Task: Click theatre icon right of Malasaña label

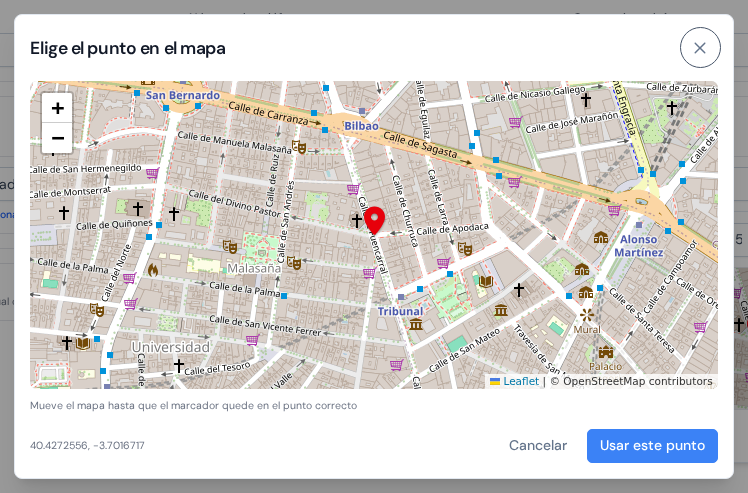Action: pos(294,263)
